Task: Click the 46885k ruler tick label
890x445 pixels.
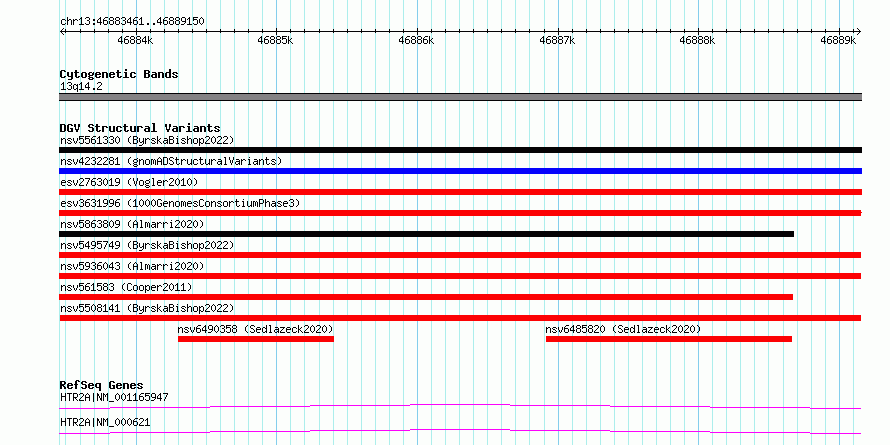Action: 275,41
